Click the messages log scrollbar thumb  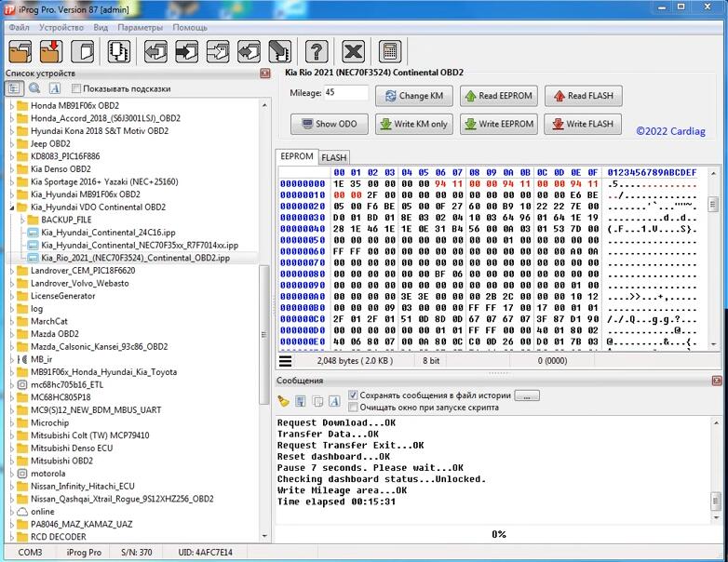tap(716, 502)
